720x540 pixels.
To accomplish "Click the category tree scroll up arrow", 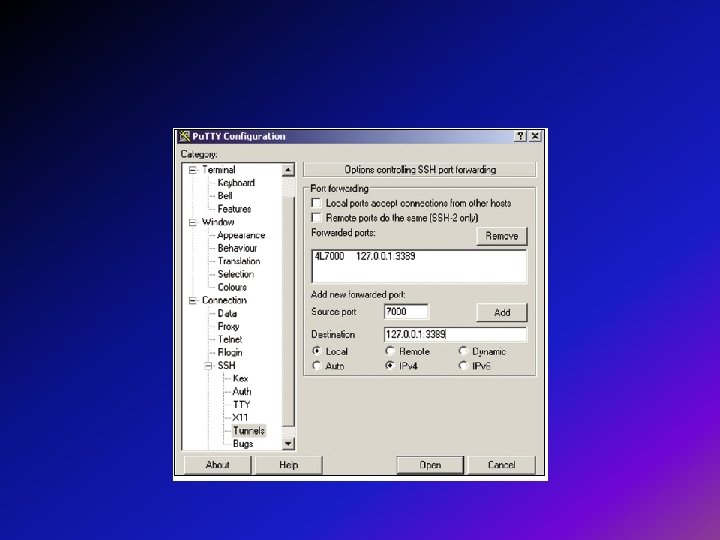I will click(x=288, y=170).
